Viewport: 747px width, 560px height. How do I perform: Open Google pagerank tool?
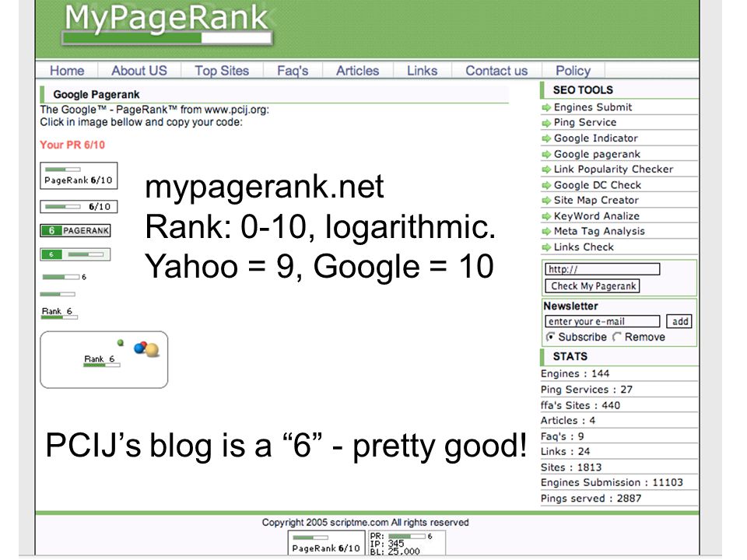597,154
